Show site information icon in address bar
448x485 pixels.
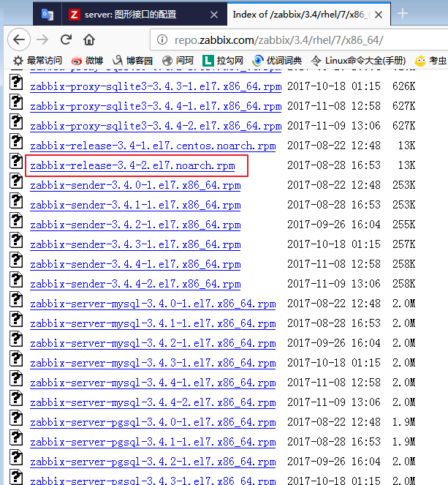point(162,40)
